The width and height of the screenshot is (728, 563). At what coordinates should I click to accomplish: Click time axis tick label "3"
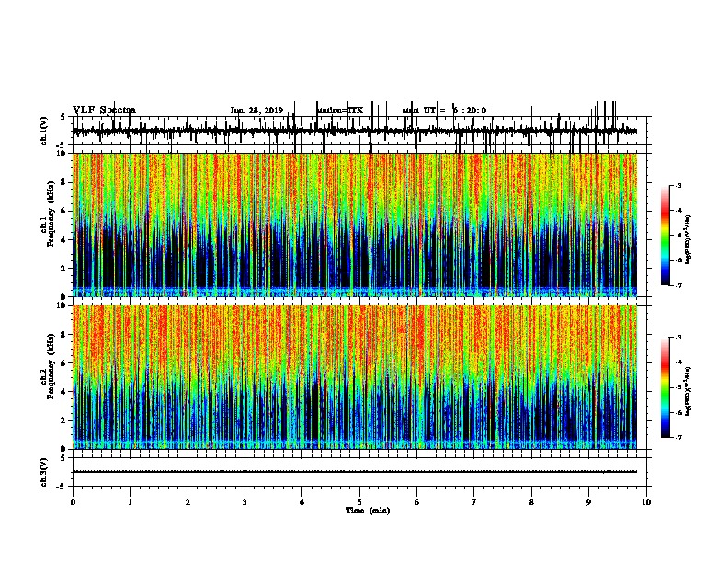click(245, 501)
